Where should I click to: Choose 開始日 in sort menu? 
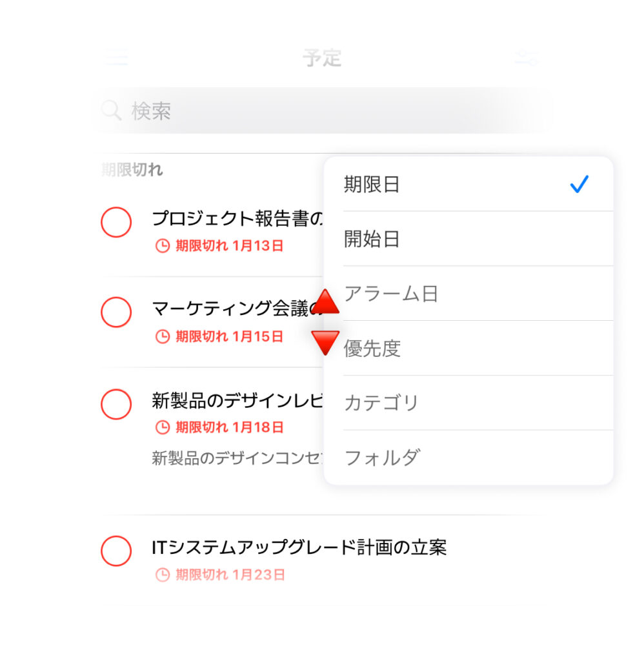pyautogui.click(x=468, y=239)
